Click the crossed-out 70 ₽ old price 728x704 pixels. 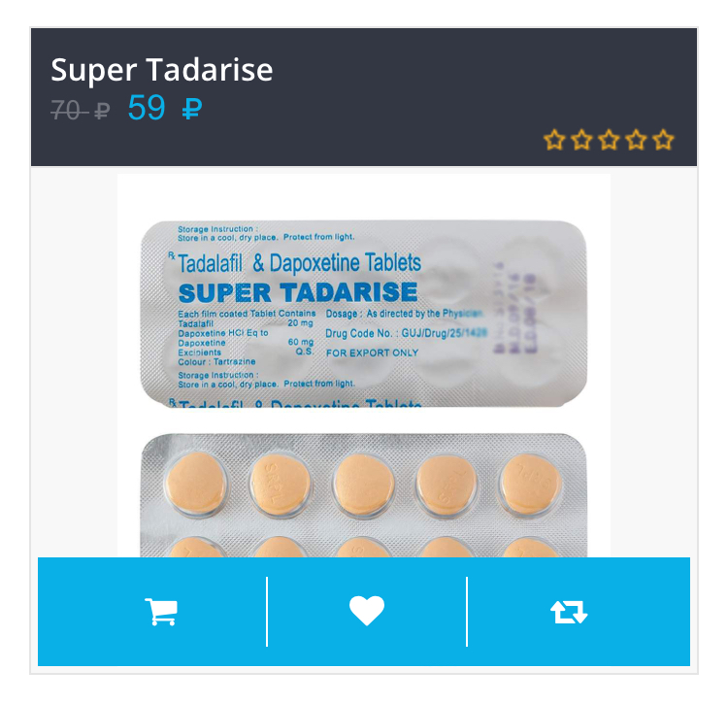pos(81,111)
